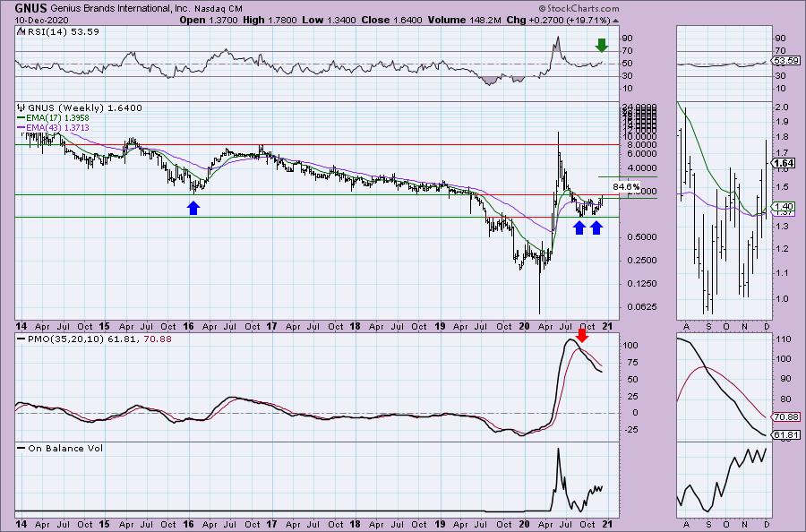Click the small up triangle after Chg
The width and height of the screenshot is (806, 532).
point(615,21)
